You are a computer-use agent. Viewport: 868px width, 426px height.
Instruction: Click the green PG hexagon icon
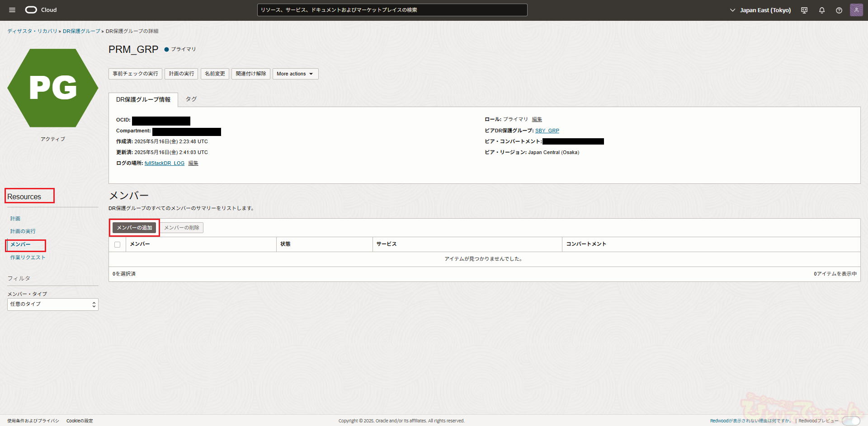pyautogui.click(x=53, y=88)
